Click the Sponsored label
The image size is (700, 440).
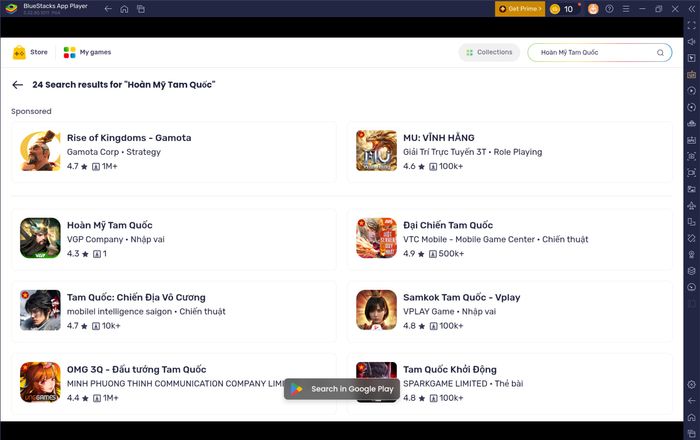[31, 112]
